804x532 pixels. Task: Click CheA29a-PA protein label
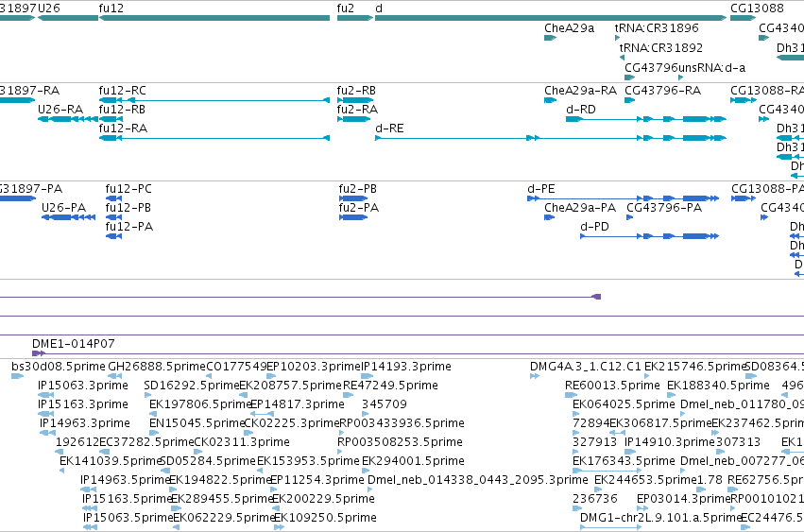[580, 208]
